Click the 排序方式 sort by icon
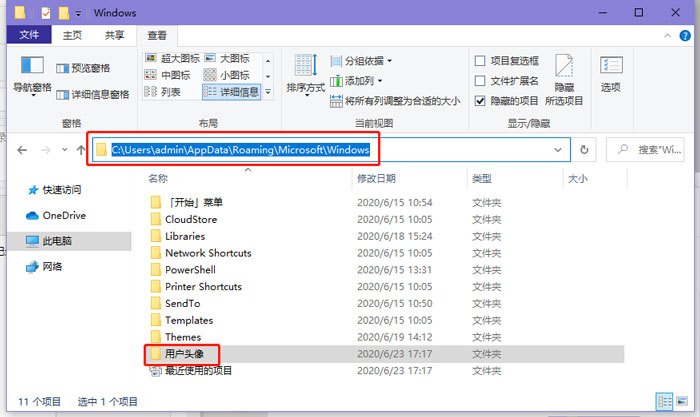 pyautogui.click(x=306, y=73)
